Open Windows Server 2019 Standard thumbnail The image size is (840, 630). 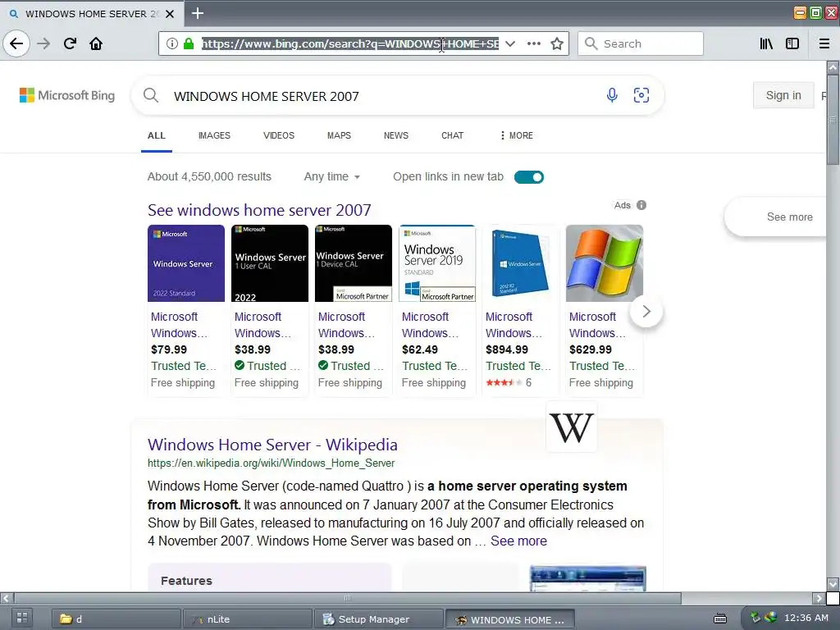click(436, 263)
